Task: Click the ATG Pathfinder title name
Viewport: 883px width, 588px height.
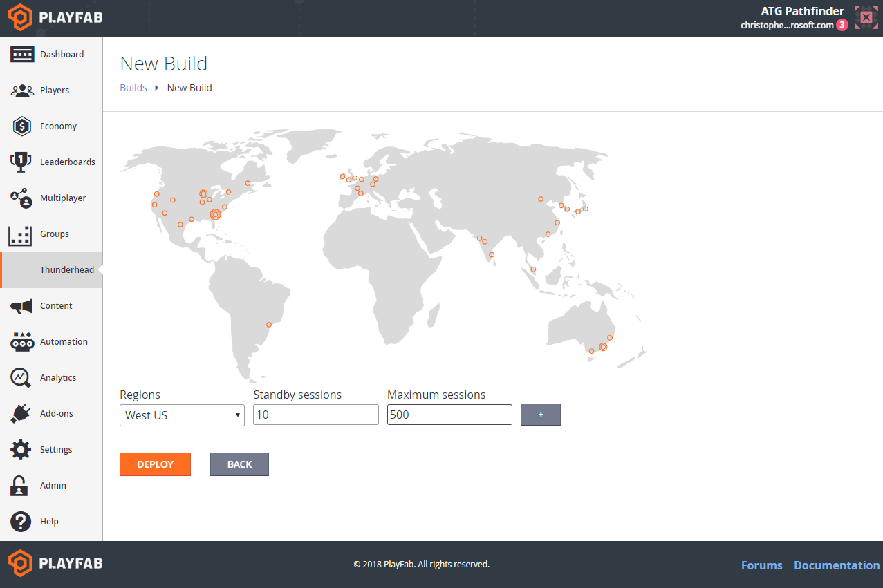Action: pos(803,11)
